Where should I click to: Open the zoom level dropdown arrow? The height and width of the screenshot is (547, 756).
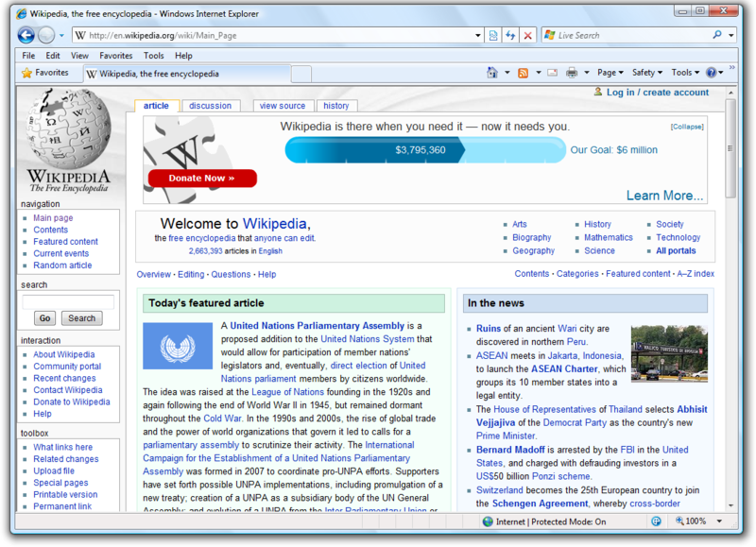point(719,521)
